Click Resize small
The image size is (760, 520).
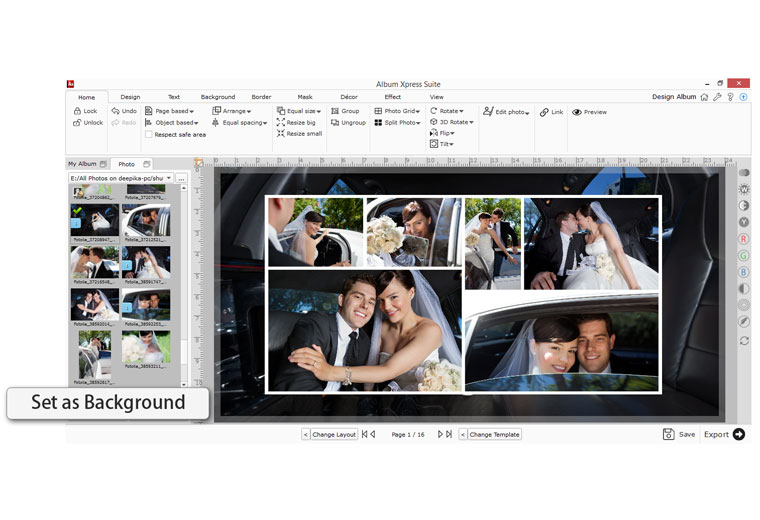(x=300, y=134)
